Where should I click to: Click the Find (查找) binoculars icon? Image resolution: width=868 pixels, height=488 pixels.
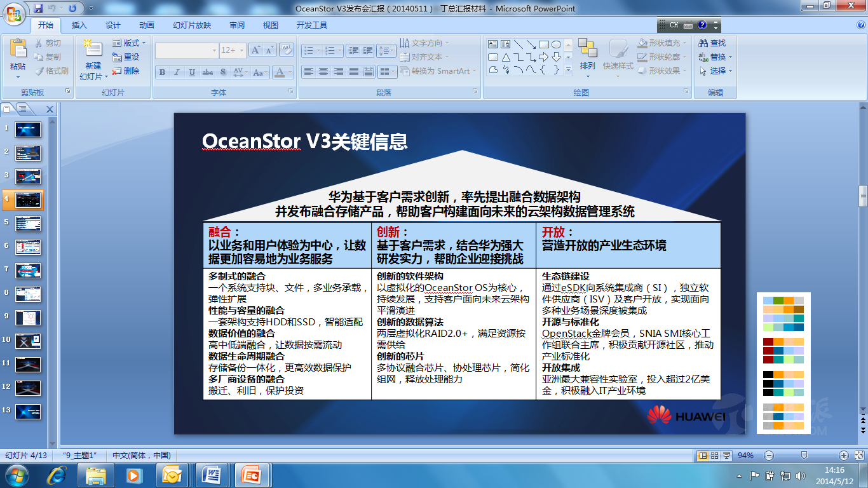click(703, 43)
